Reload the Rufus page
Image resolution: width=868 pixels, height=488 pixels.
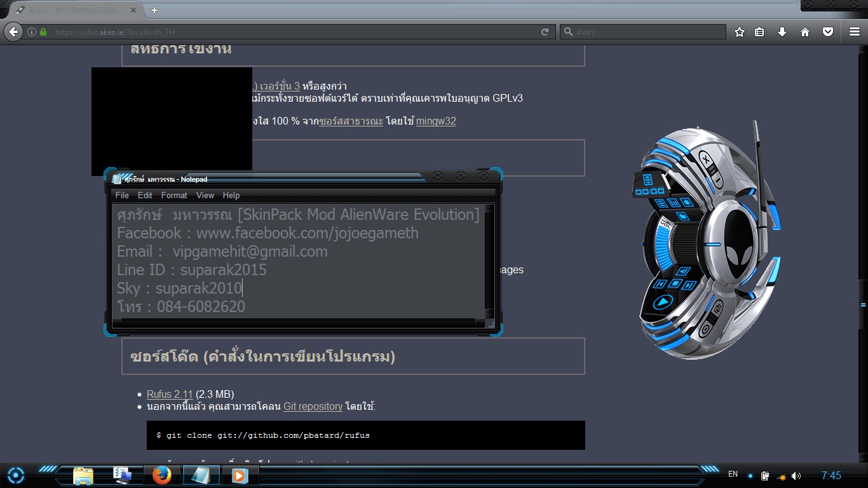[x=545, y=32]
